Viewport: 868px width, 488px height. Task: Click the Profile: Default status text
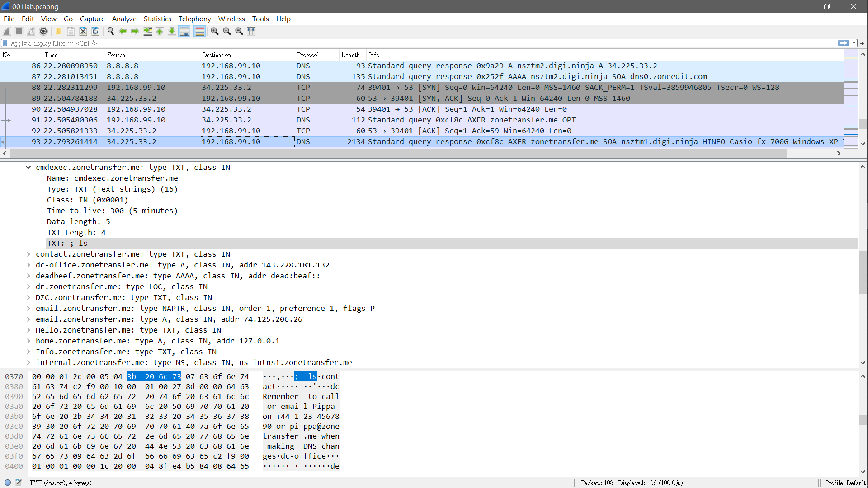tap(844, 483)
